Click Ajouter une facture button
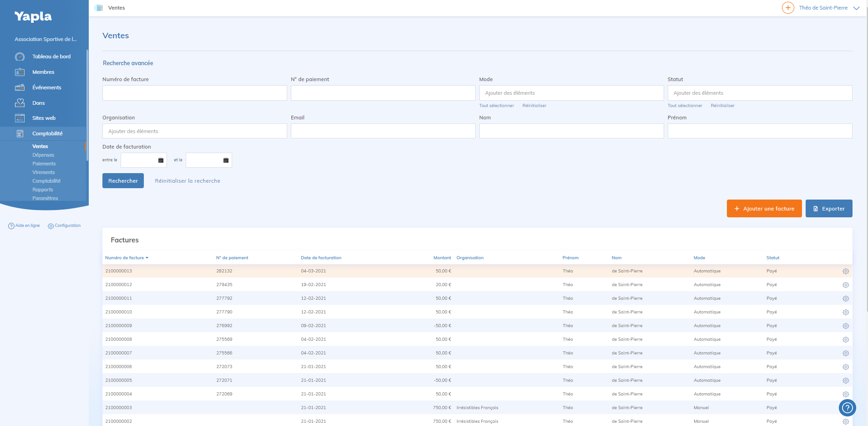868x426 pixels. tap(764, 209)
